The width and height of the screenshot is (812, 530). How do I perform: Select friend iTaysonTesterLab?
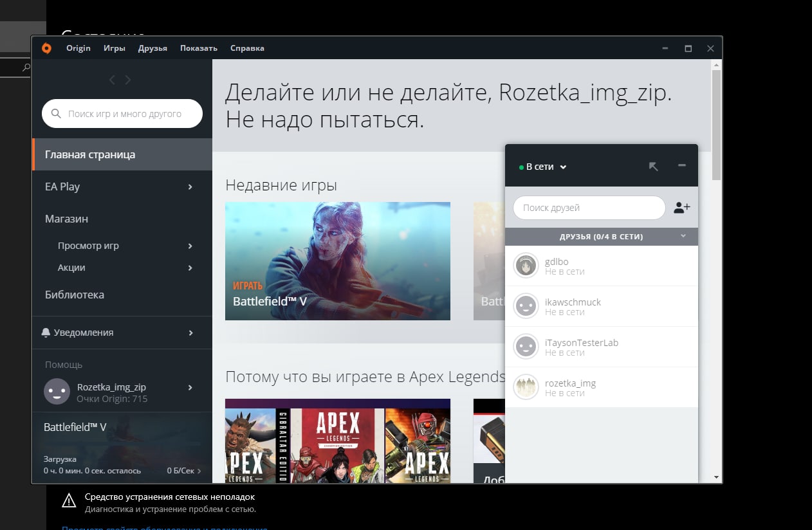click(602, 347)
